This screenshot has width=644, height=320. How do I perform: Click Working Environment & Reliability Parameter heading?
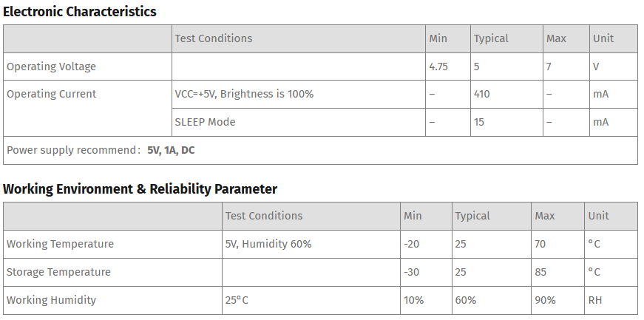pyautogui.click(x=140, y=189)
